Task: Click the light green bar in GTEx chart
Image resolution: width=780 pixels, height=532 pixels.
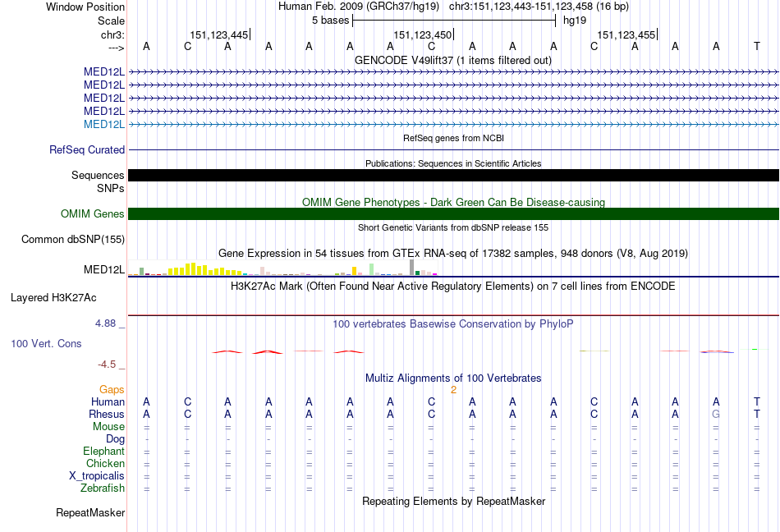Action: click(372, 269)
